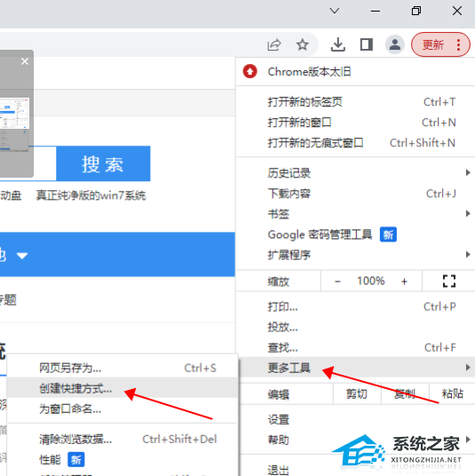Choose 打开新的窗口 menu item
Viewport: 475px width, 476px height.
pyautogui.click(x=356, y=123)
